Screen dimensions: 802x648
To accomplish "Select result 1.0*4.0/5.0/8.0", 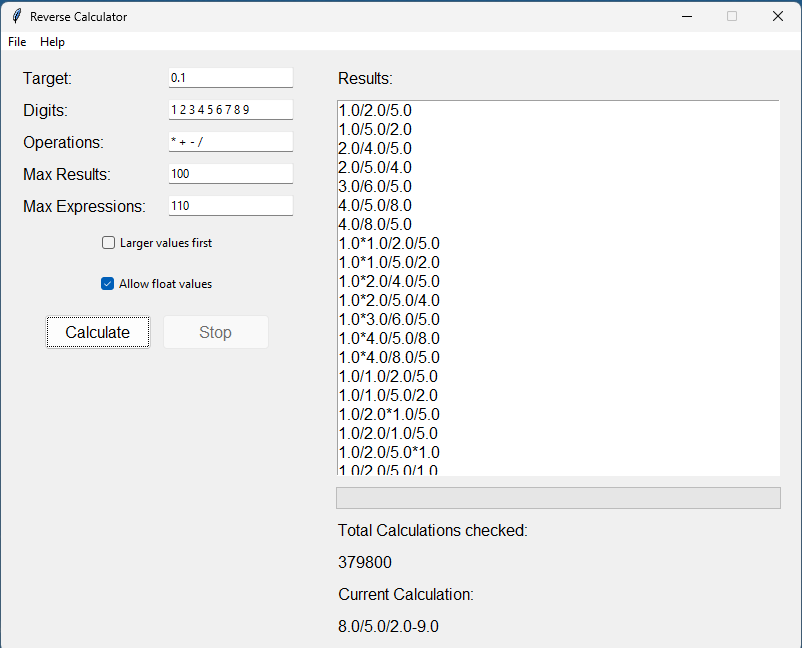I will click(389, 338).
